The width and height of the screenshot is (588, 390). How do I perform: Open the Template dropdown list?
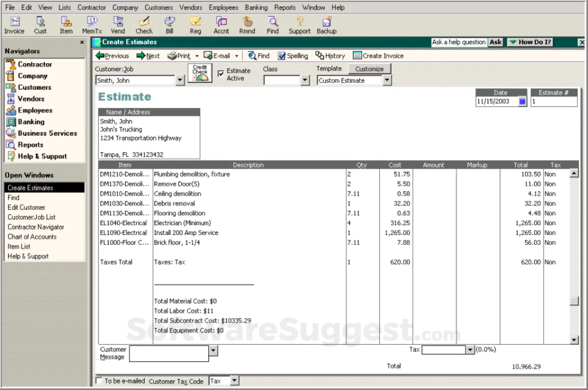pyautogui.click(x=387, y=80)
